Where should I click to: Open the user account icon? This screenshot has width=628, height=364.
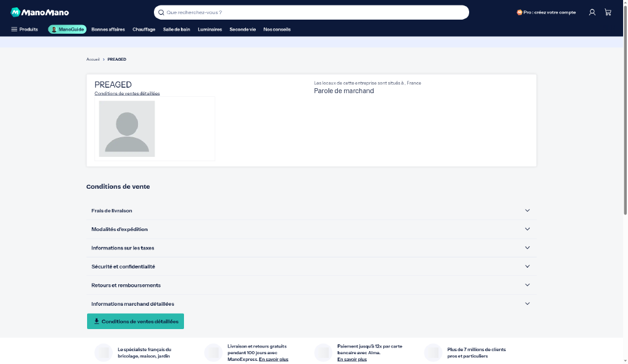[x=592, y=12]
